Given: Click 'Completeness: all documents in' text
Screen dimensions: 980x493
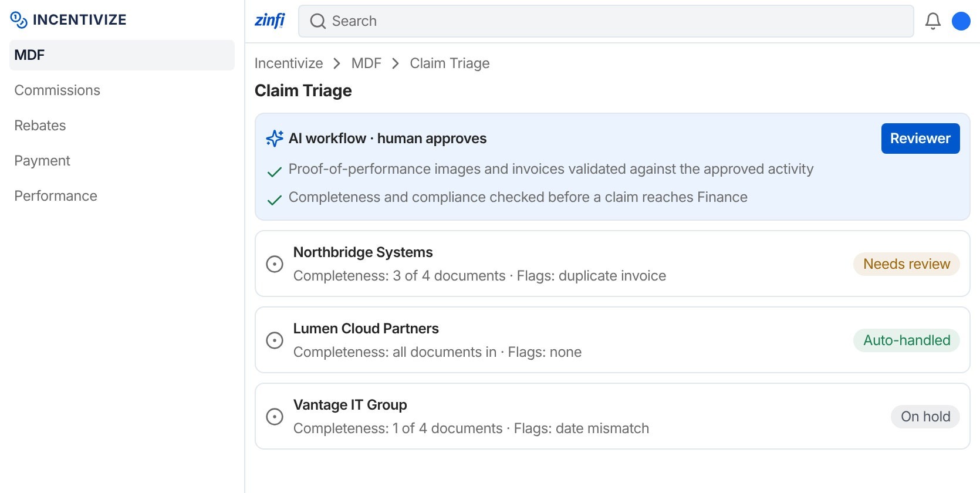Looking at the screenshot, I should [x=395, y=352].
